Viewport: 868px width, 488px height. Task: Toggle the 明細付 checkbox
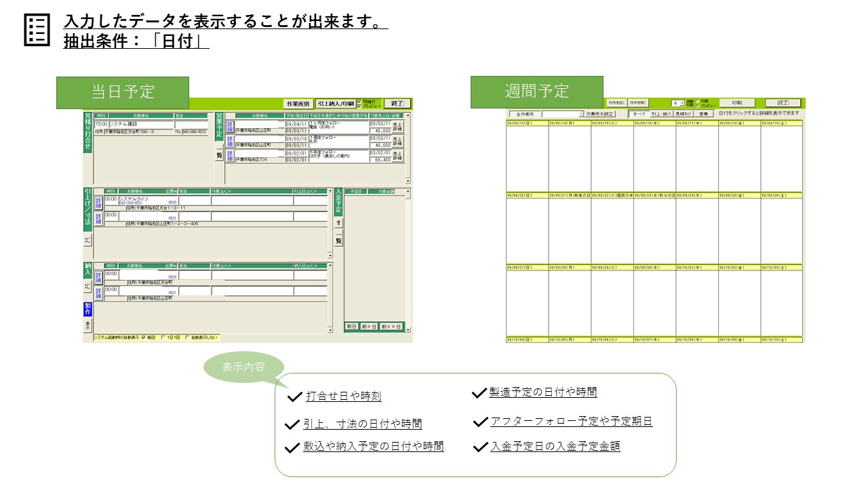pyautogui.click(x=359, y=101)
